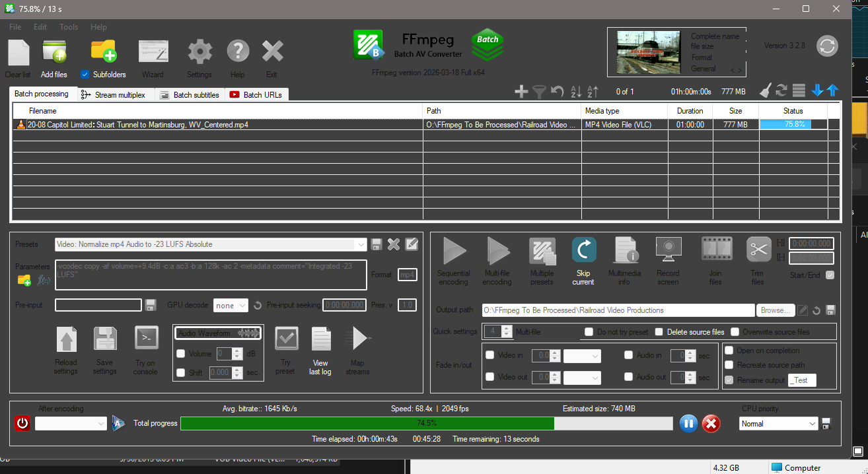Click the Total progress bar
Viewport: 868px width, 474px height.
[x=427, y=423]
